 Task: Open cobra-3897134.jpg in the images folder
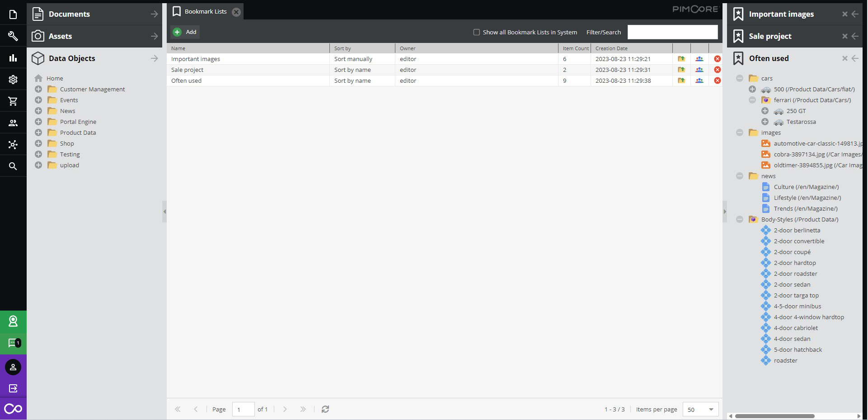click(x=818, y=154)
